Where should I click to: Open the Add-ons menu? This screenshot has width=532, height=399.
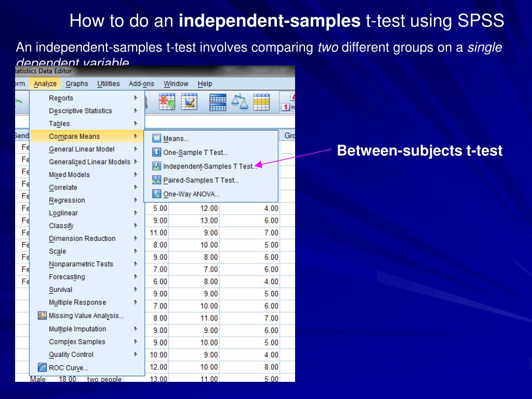pos(141,84)
